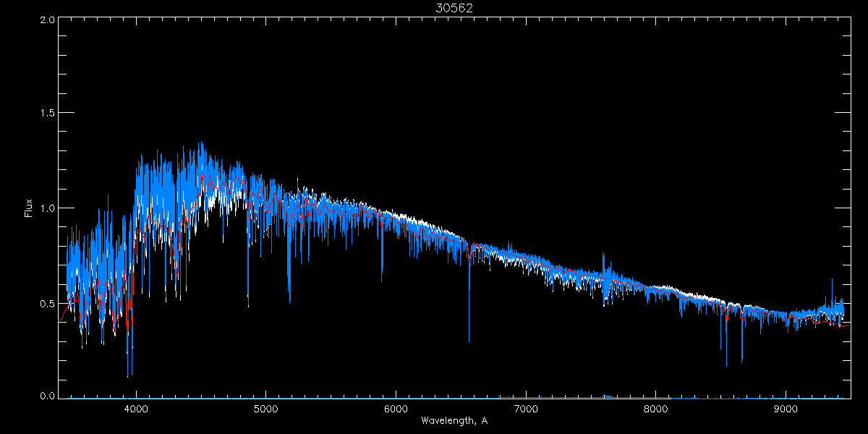Click the 4000 x-axis tick label
Image resolution: width=868 pixels, height=434 pixels.
coord(136,409)
